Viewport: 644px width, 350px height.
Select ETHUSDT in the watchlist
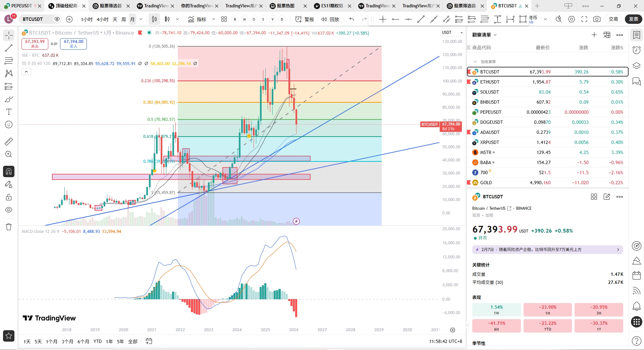pos(490,82)
